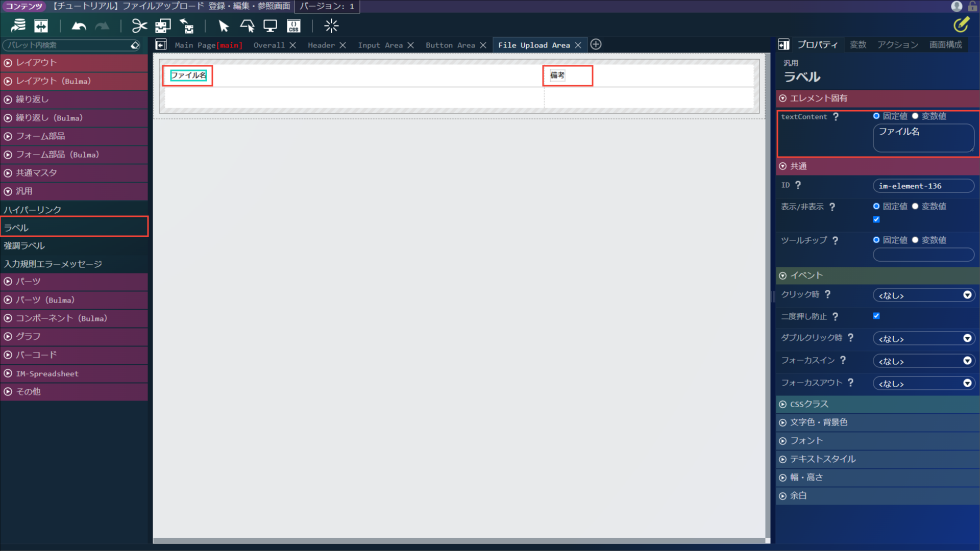
Task: Click the redo arrow icon
Action: pyautogui.click(x=102, y=26)
